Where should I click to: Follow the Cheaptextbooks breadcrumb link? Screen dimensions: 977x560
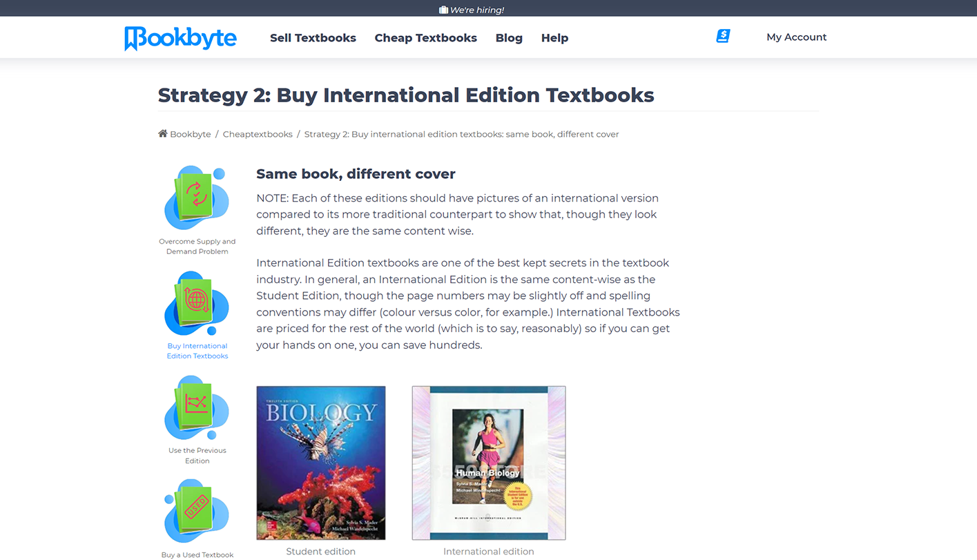click(x=258, y=134)
